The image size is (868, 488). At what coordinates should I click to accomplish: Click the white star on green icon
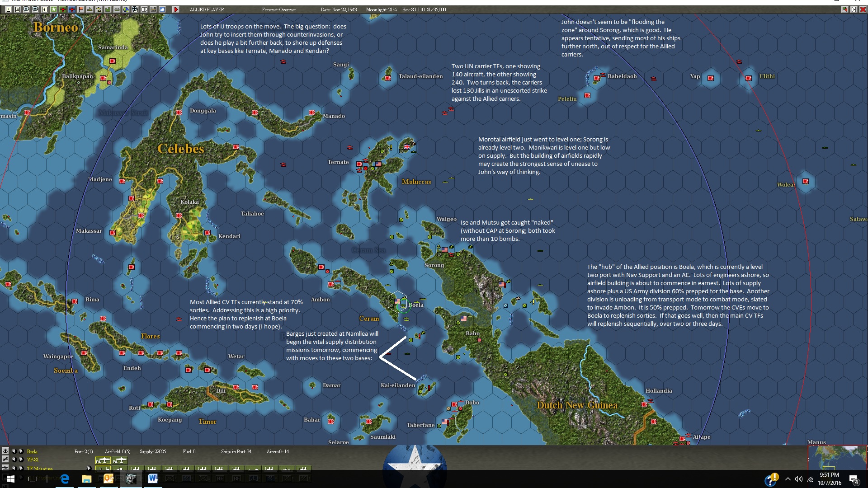[54, 9]
